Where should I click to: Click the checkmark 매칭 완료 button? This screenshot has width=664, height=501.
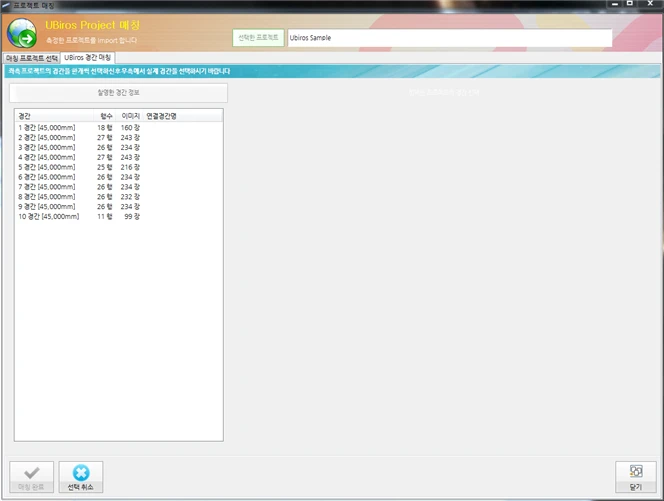tap(32, 477)
